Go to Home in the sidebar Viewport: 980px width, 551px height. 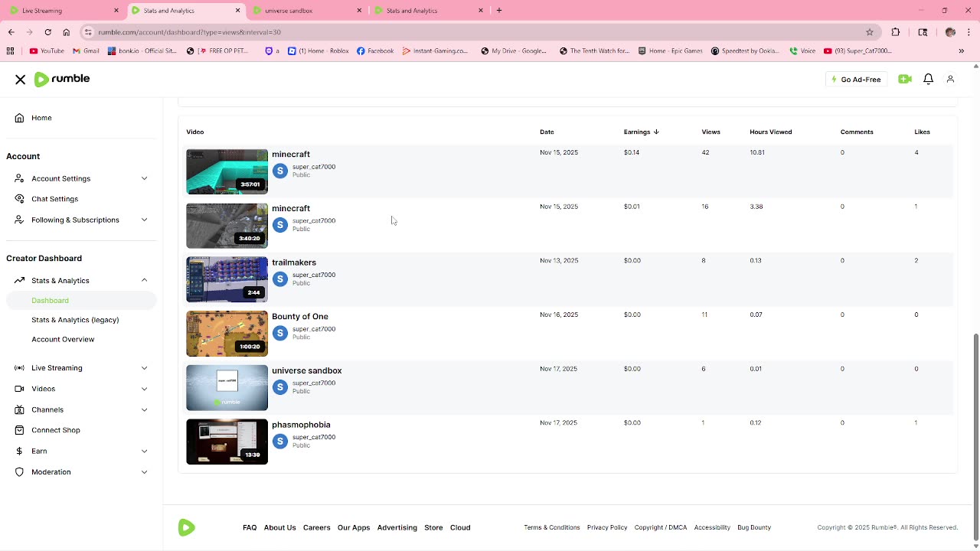pos(41,118)
